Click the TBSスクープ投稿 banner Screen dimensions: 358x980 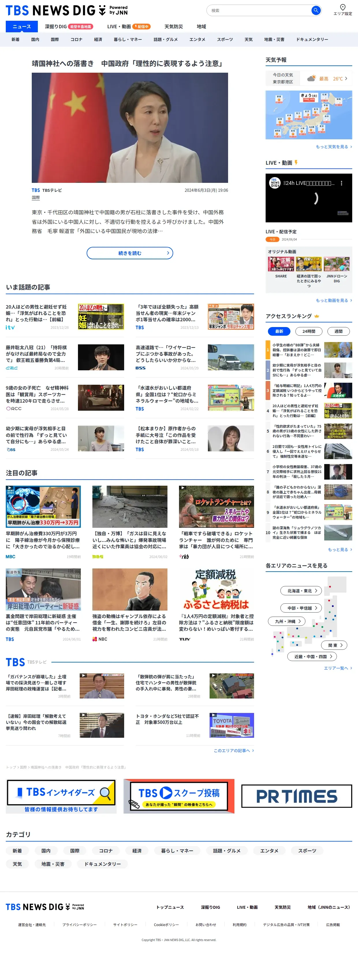coord(179,796)
